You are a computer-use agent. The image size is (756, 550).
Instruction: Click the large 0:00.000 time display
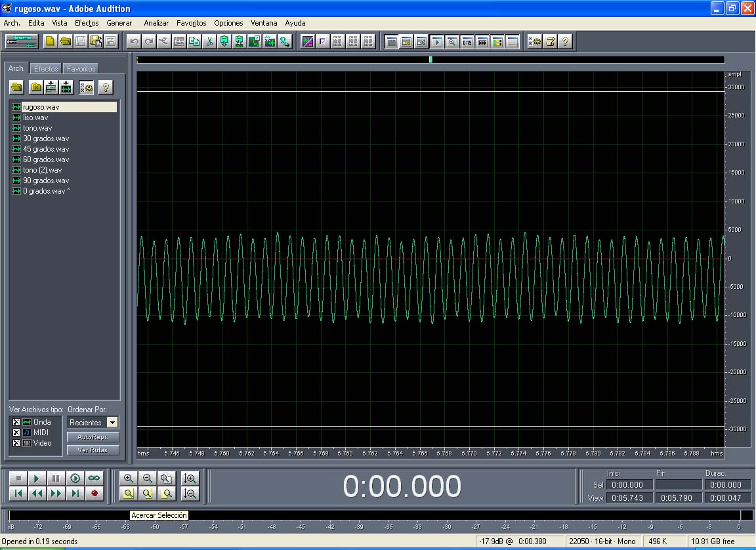pyautogui.click(x=402, y=486)
